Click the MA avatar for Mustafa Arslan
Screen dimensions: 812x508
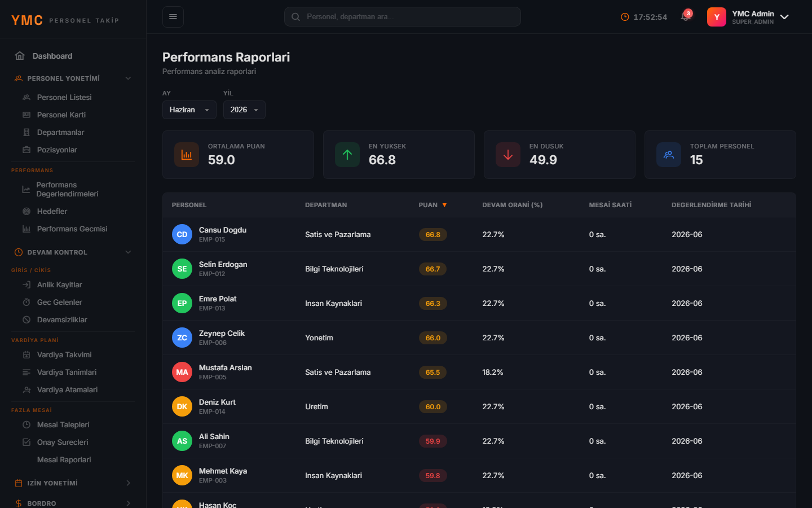click(x=182, y=372)
